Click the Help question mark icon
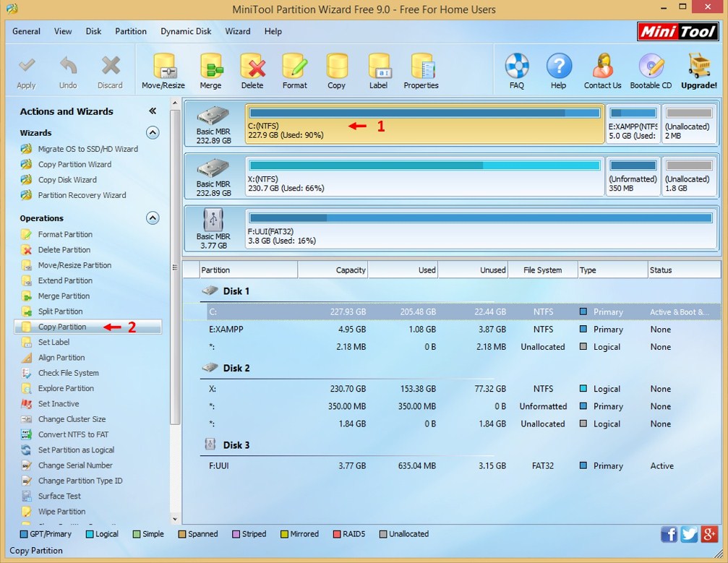This screenshot has height=563, width=728. tap(559, 66)
